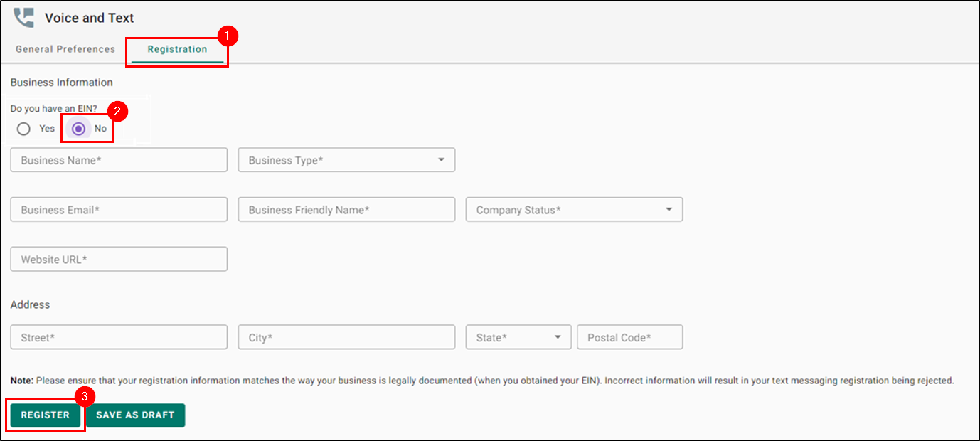This screenshot has width=980, height=441.
Task: Click the Postal Code field
Action: point(630,337)
